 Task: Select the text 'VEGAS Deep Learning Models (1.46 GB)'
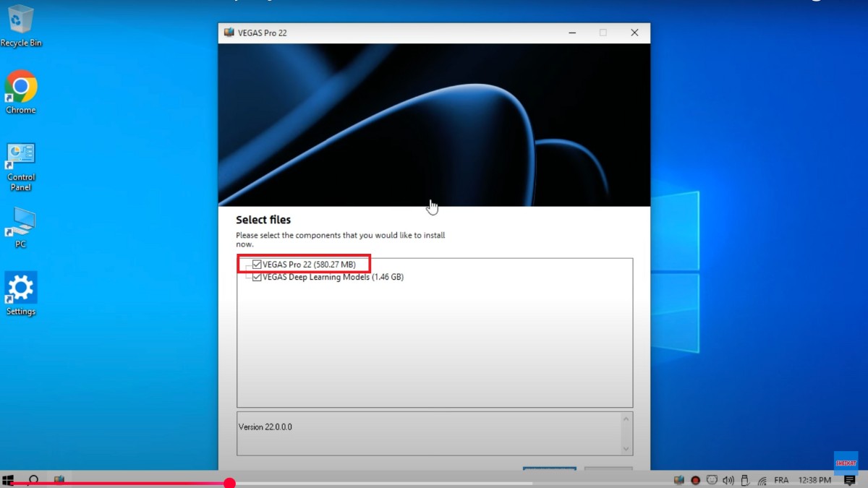[x=333, y=277]
